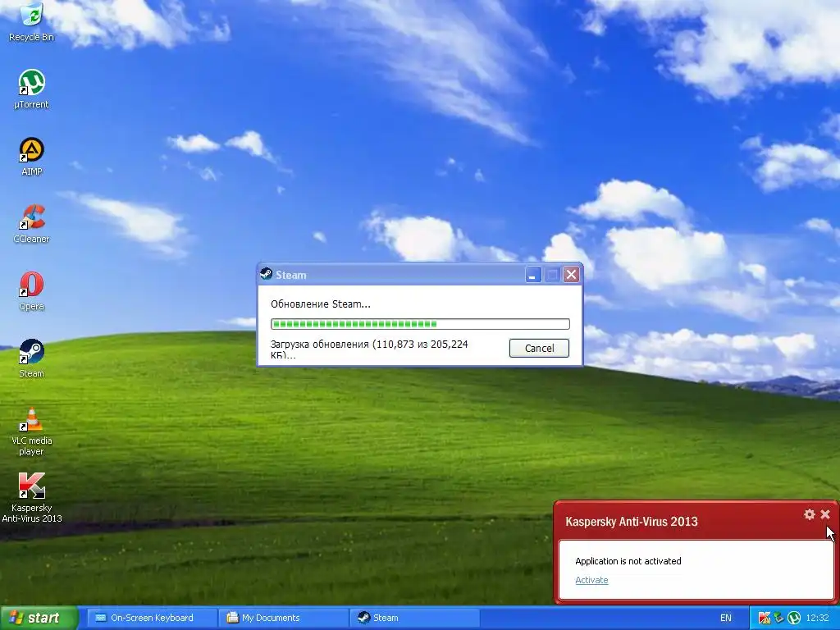Select the µTorrent desktop shortcut

click(32, 89)
